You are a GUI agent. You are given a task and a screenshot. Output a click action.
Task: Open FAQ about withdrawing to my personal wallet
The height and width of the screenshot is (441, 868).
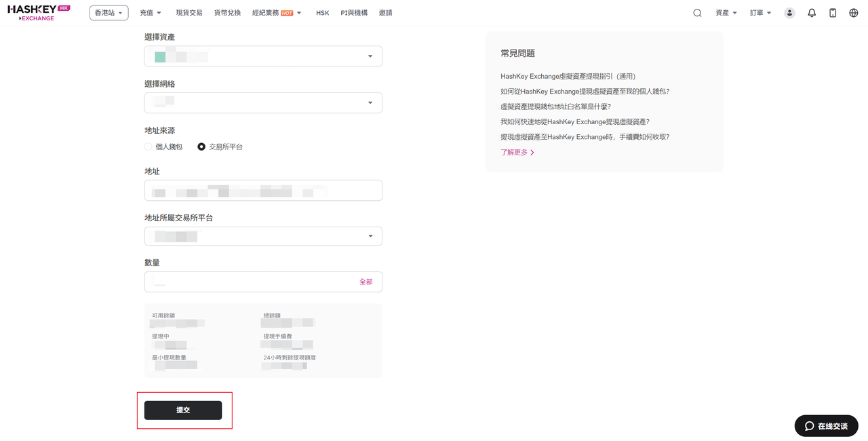585,92
